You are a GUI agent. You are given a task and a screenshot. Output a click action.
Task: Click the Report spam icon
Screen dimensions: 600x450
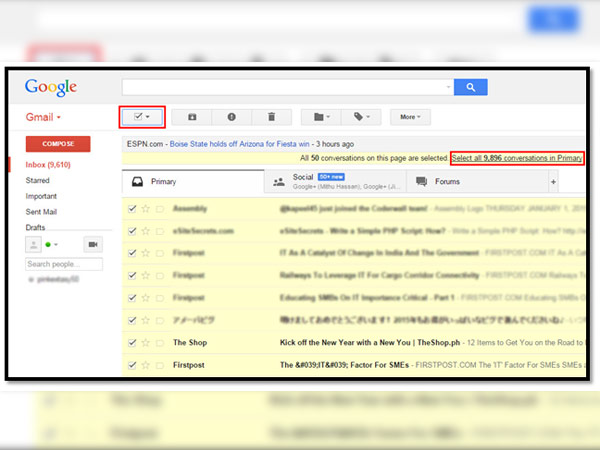pos(232,117)
